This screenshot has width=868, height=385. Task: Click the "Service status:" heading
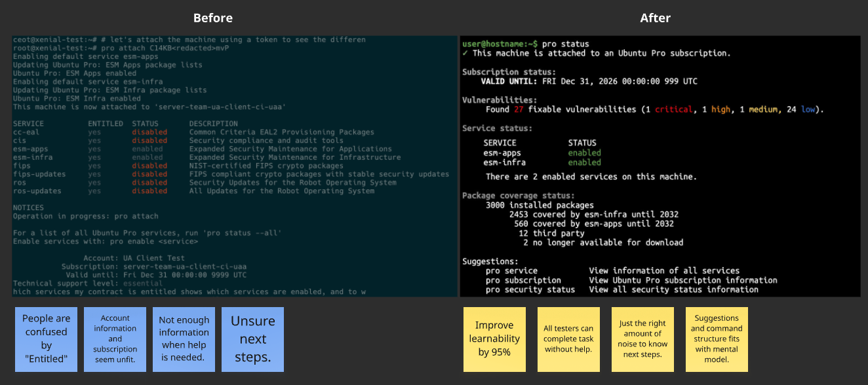tap(498, 128)
